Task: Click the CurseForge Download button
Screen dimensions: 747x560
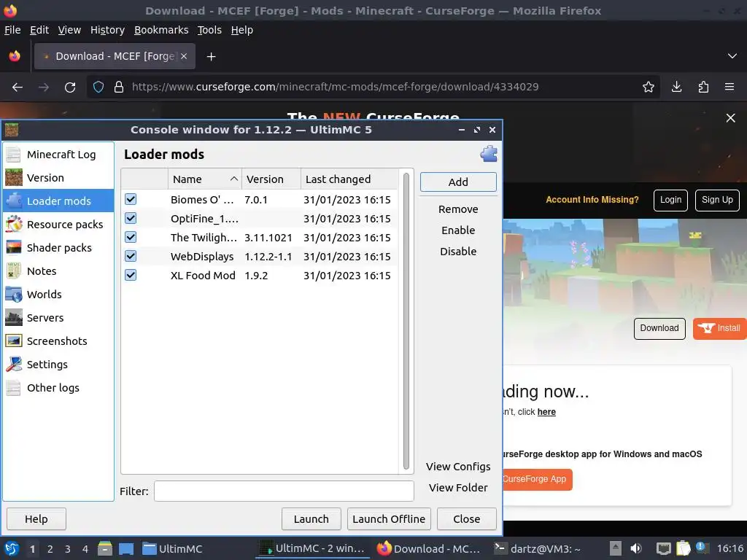Action: 659,329
